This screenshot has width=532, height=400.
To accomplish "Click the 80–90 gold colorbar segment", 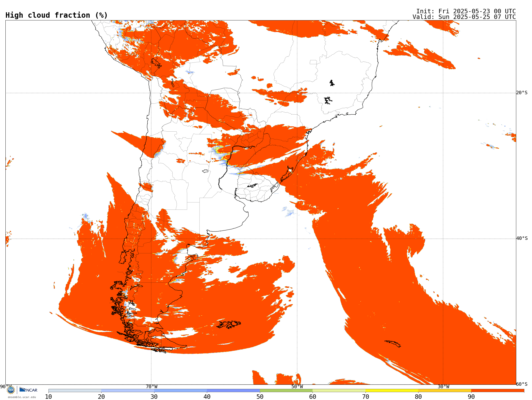I will pyautogui.click(x=445, y=391).
